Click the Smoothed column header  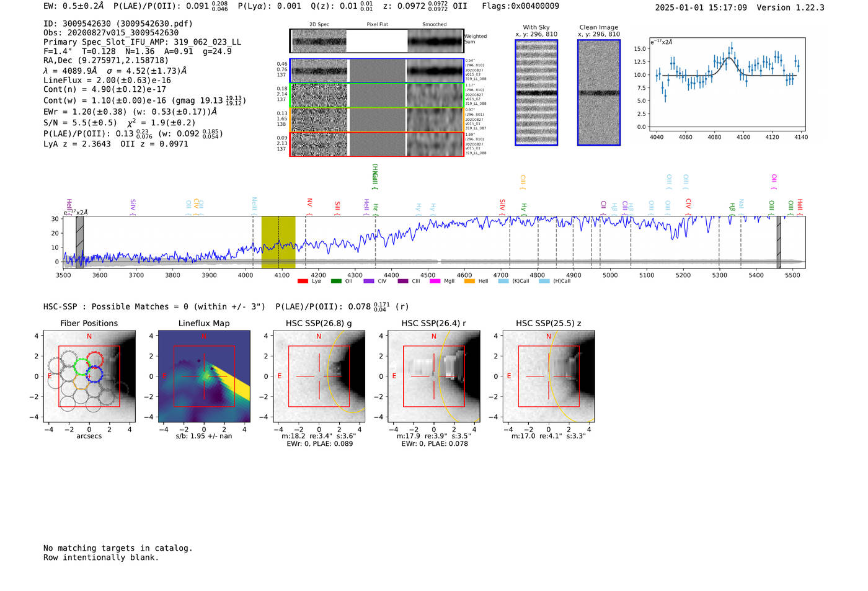(x=435, y=25)
